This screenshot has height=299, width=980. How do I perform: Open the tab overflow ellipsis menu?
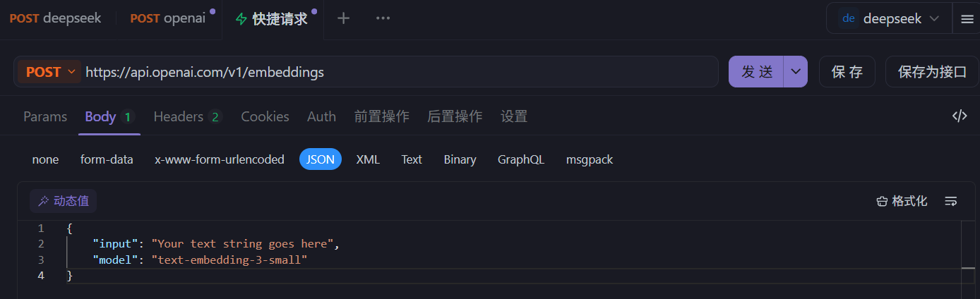pos(383,18)
